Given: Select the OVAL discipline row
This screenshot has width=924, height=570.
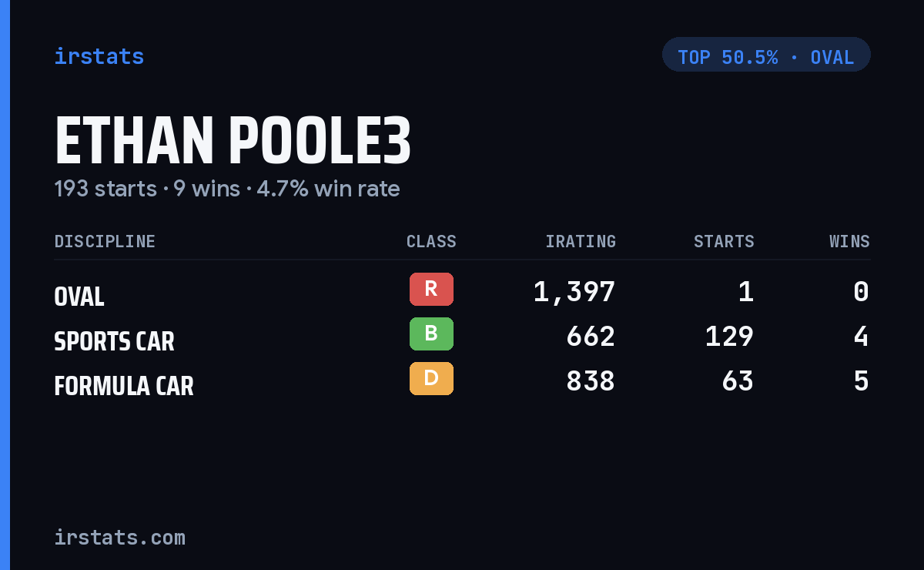Looking at the screenshot, I should pyautogui.click(x=462, y=292).
